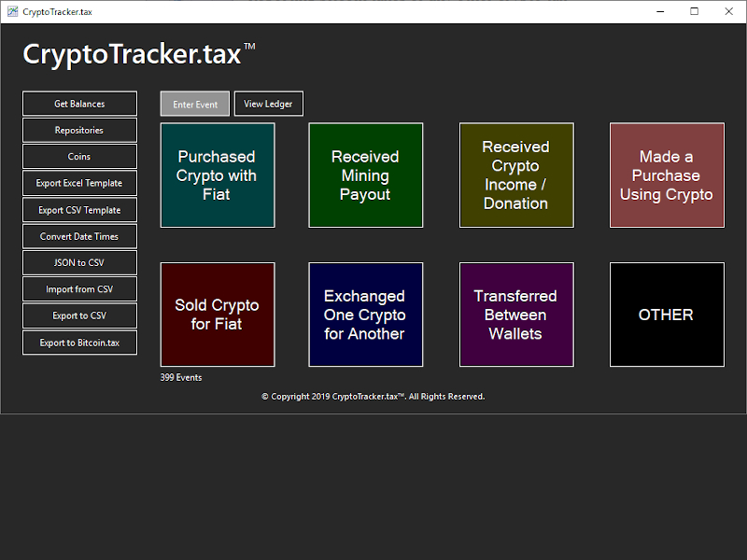Click the Get Balances button
Image resolution: width=747 pixels, height=560 pixels.
[79, 104]
